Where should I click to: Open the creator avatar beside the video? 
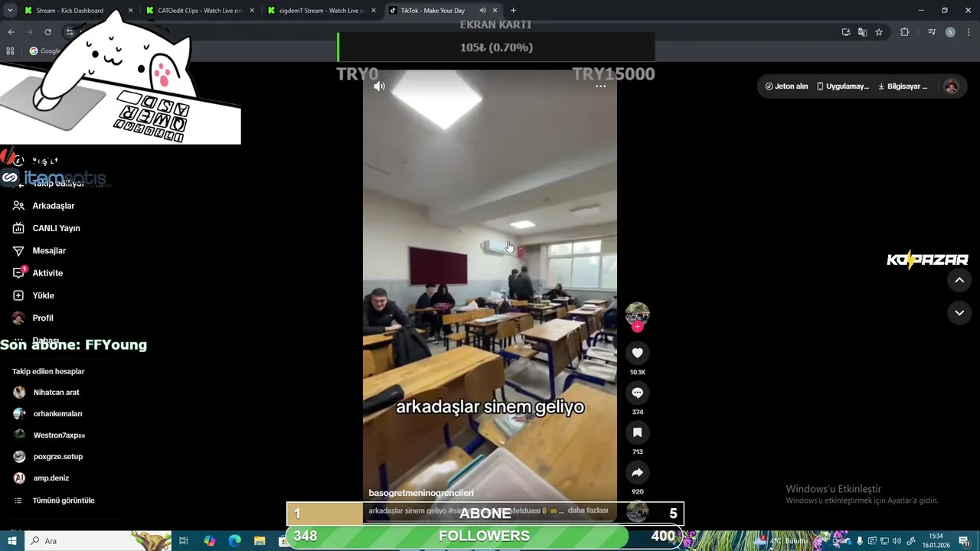[637, 314]
